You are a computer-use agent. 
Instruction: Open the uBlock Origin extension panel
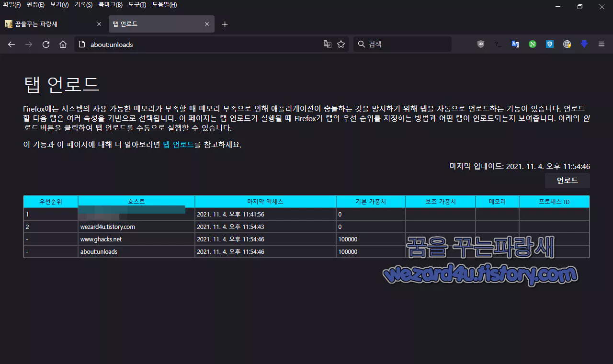pos(480,44)
